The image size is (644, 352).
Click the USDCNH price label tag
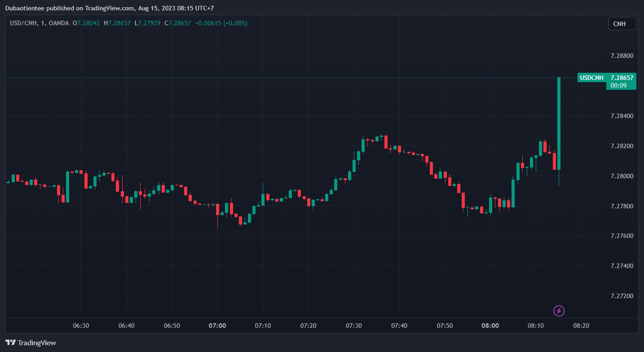(x=591, y=78)
